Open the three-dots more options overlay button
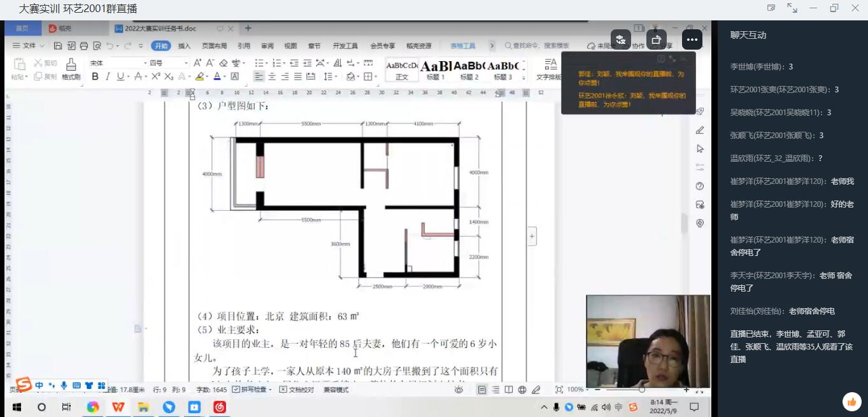Screen dimensions: 868x417 tap(692, 39)
